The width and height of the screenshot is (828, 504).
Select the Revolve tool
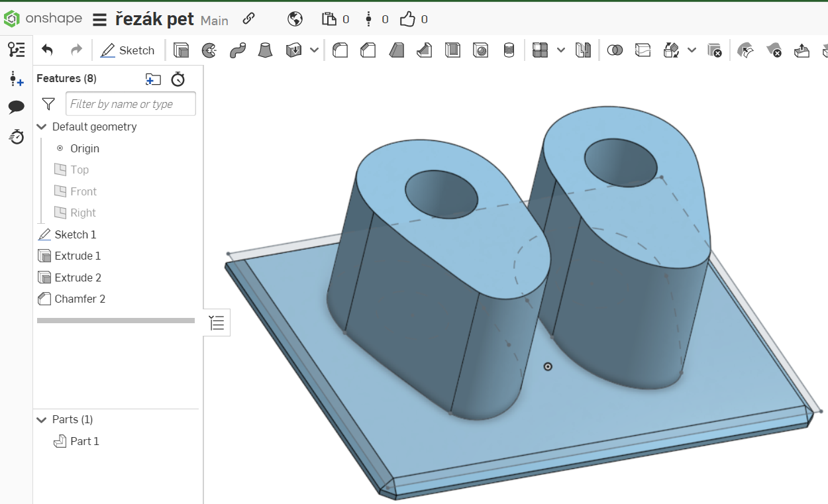[209, 50]
